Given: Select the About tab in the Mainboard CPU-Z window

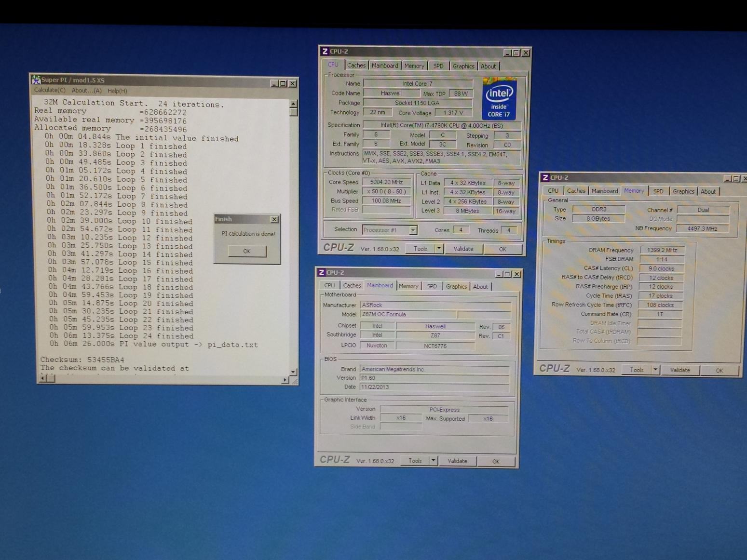Looking at the screenshot, I should point(480,287).
